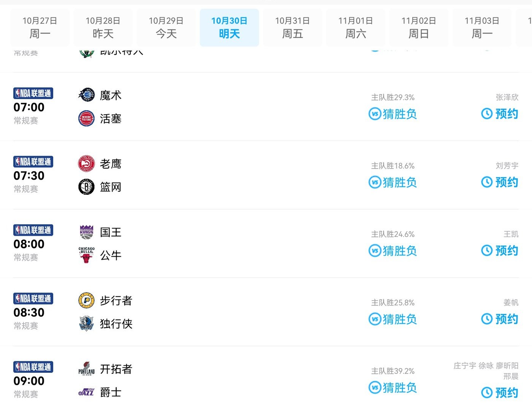Viewport: 532px width, 413px height.
Task: Click the Orlando Magic team logo
Action: click(86, 95)
